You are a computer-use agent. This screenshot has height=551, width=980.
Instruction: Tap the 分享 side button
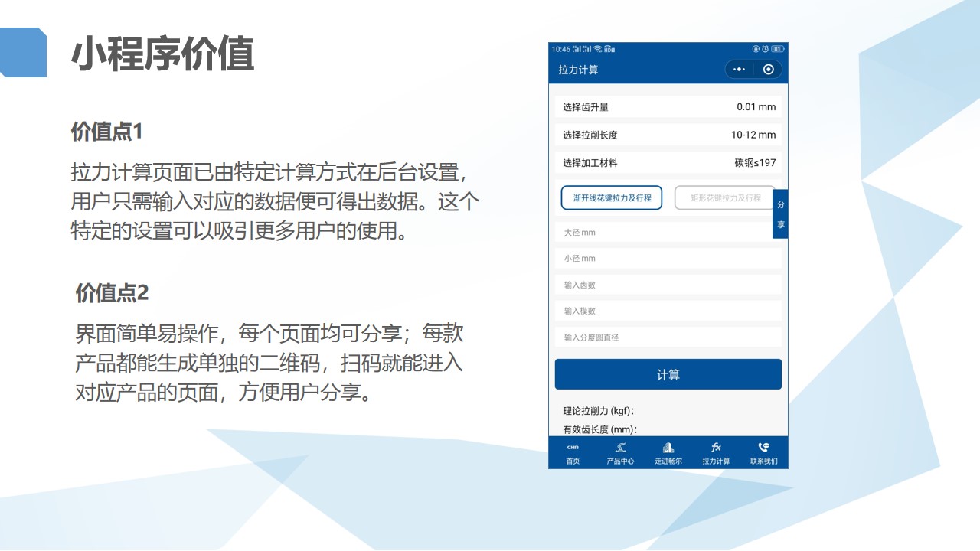point(780,214)
